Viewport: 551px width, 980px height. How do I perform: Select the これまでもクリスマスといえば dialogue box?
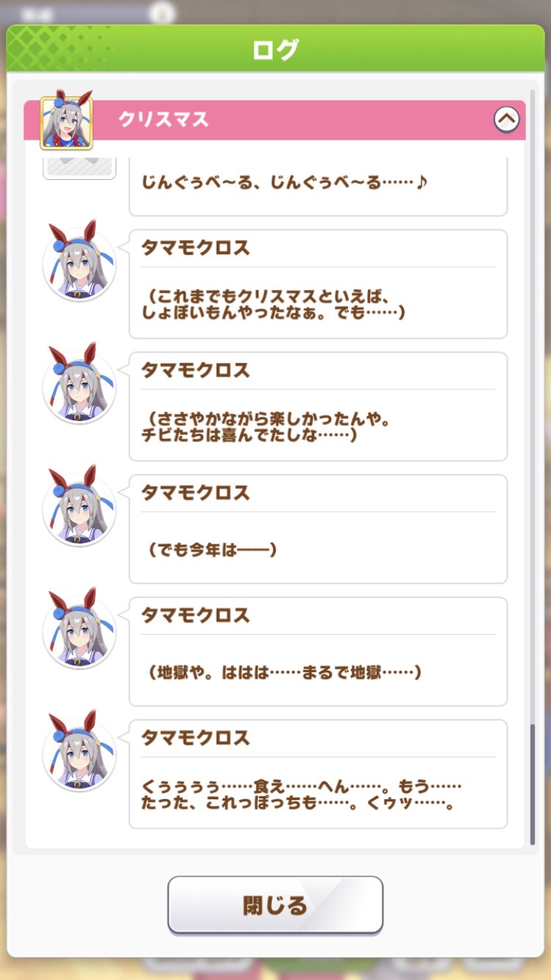click(x=318, y=284)
